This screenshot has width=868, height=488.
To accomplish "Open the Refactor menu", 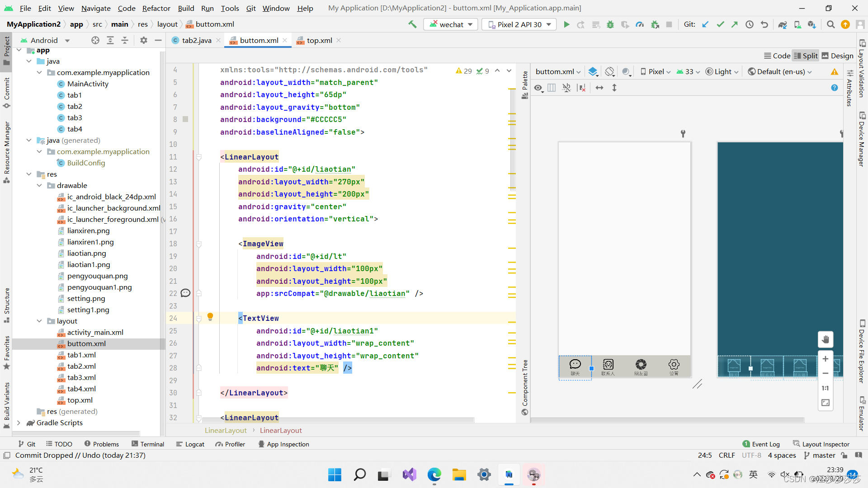I will pyautogui.click(x=156, y=8).
